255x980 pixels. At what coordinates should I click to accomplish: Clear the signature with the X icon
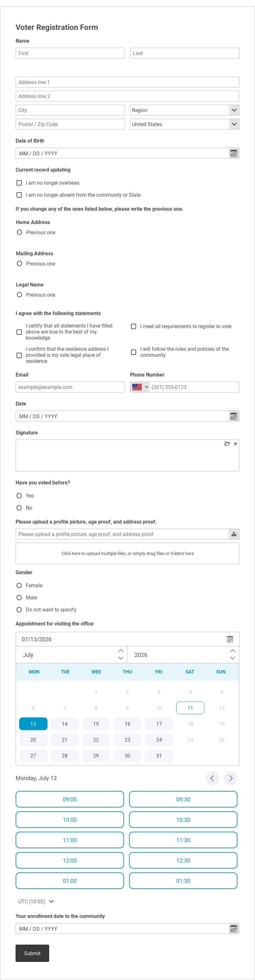click(x=236, y=444)
